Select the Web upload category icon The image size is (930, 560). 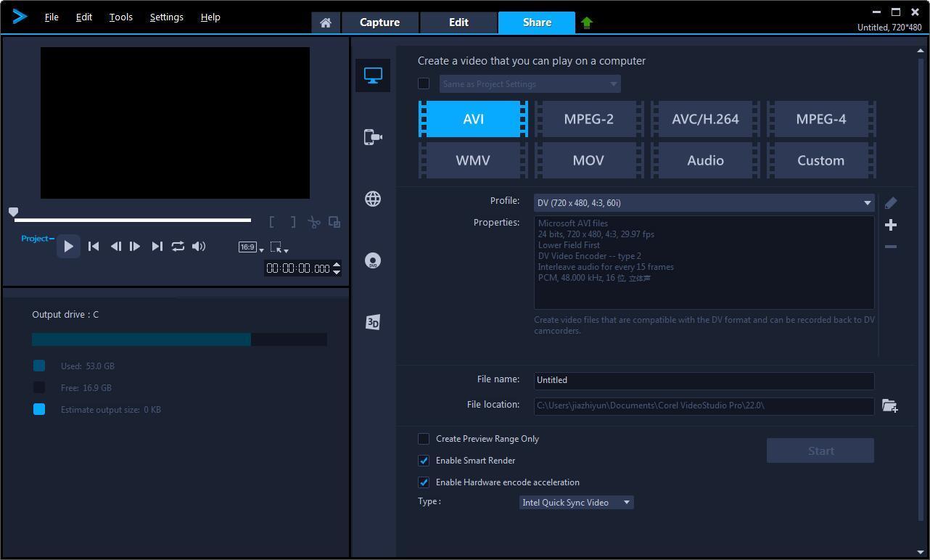point(373,199)
